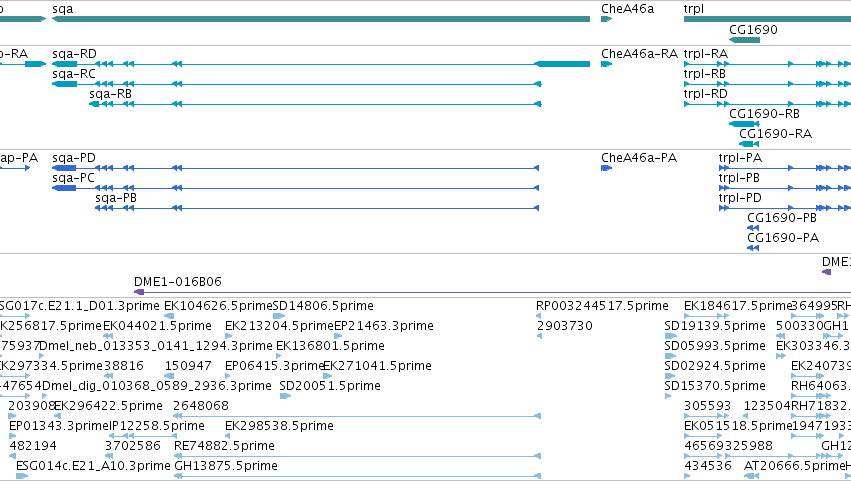Click the RE74882.5prime alignment label
This screenshot has height=481, width=851.
tap(224, 446)
